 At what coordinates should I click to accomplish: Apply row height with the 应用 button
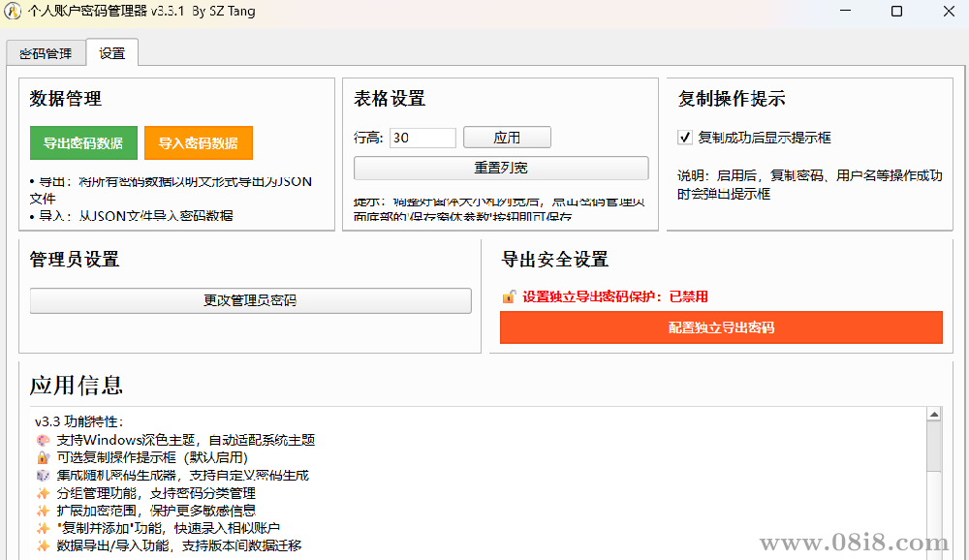(507, 138)
